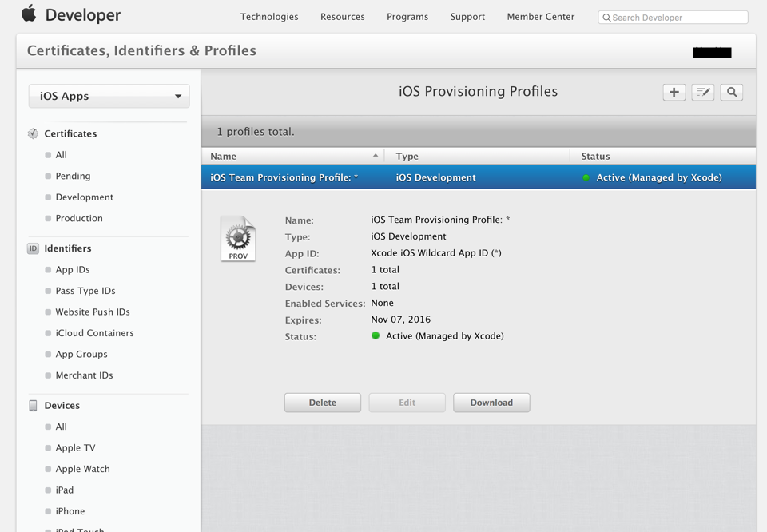Open the iOS Apps platform dropdown
The height and width of the screenshot is (532, 767).
109,96
